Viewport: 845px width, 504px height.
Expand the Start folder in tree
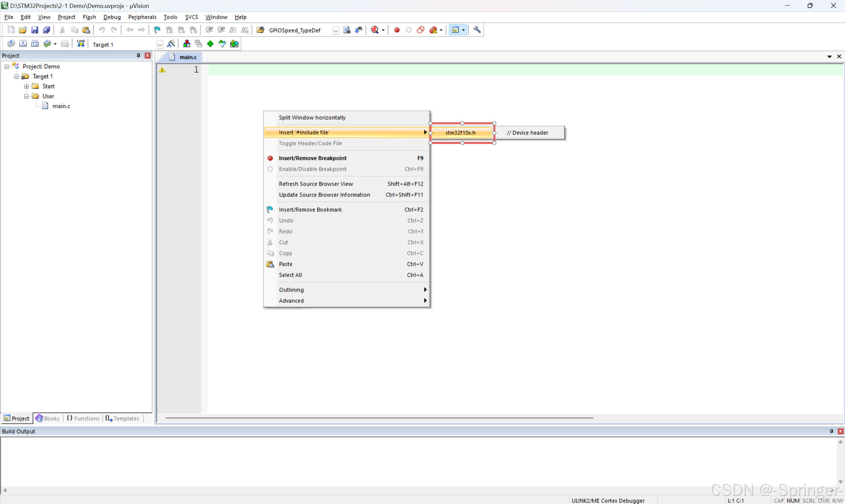point(26,86)
